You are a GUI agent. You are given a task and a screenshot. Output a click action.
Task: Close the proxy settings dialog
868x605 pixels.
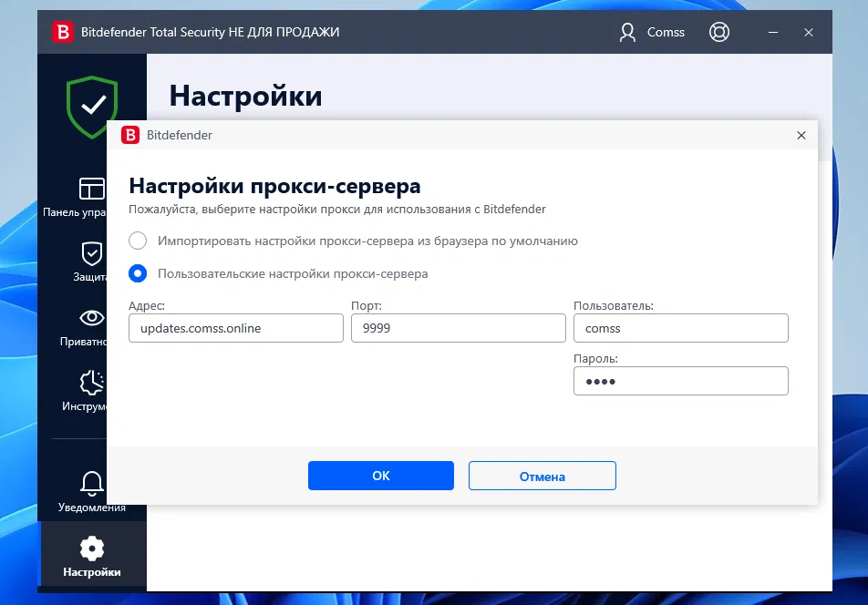tap(801, 136)
